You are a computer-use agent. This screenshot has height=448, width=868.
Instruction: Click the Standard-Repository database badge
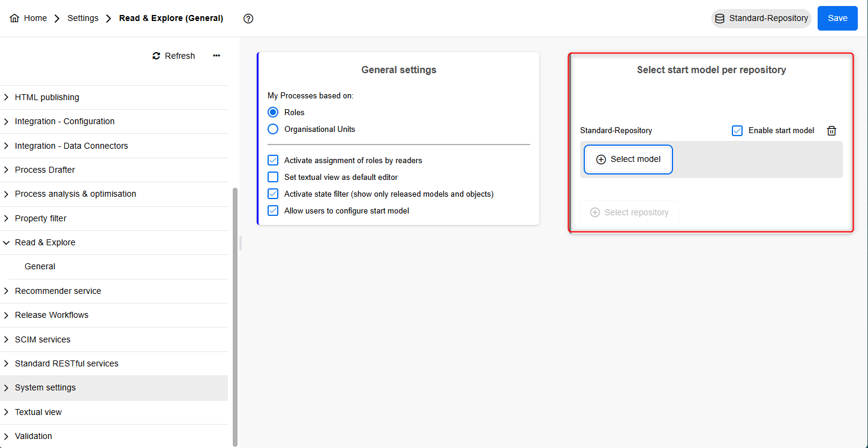pyautogui.click(x=761, y=18)
